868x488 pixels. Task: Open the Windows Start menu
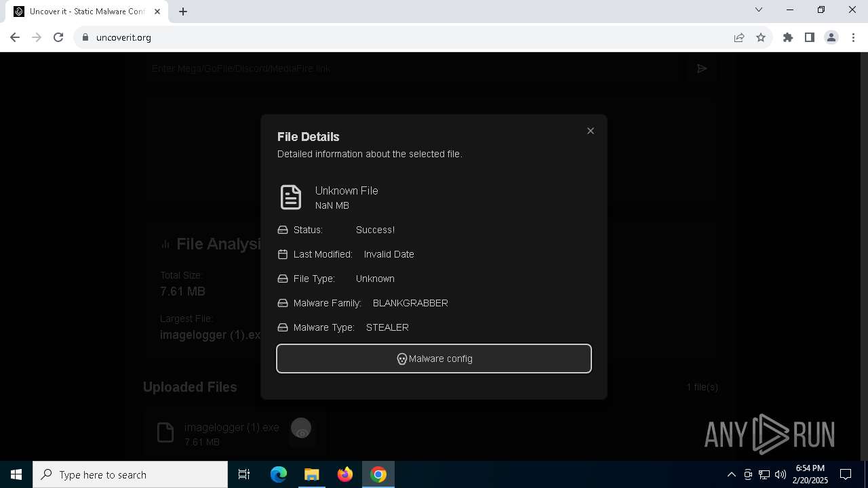coord(16,474)
